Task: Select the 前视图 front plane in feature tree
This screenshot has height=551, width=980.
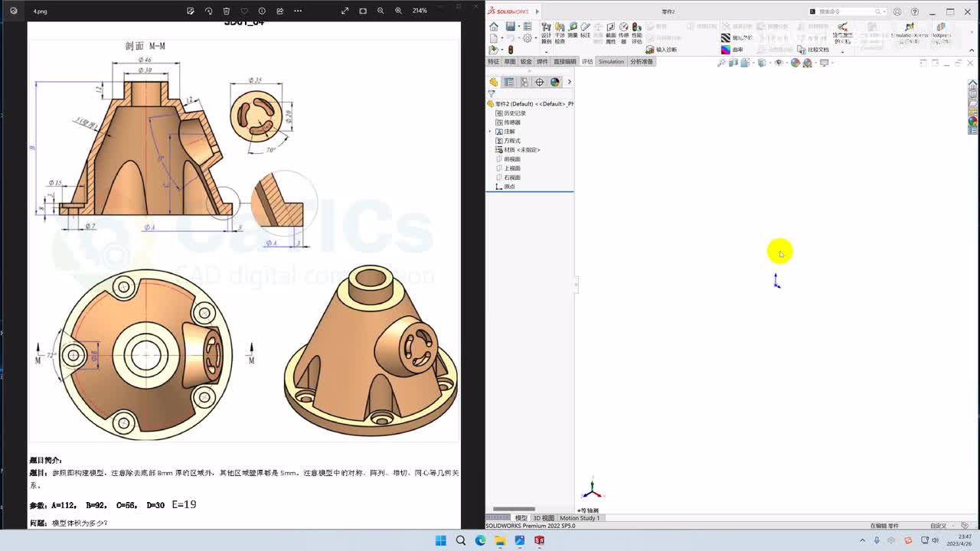Action: [x=511, y=159]
